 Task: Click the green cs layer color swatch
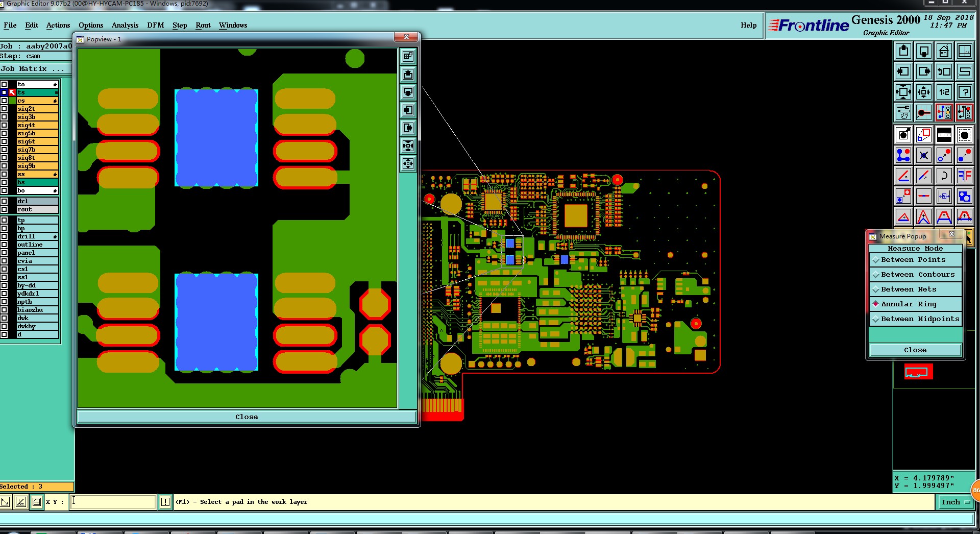tap(12, 101)
